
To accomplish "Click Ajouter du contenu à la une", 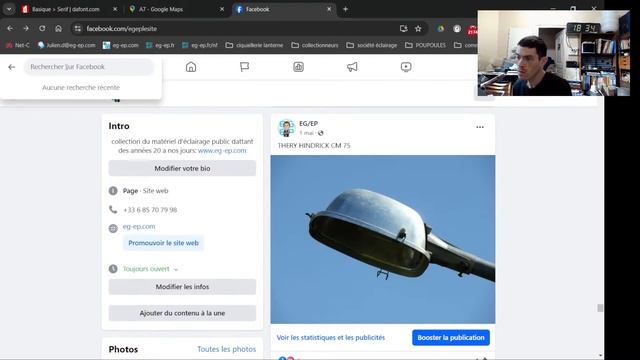I will tap(182, 313).
